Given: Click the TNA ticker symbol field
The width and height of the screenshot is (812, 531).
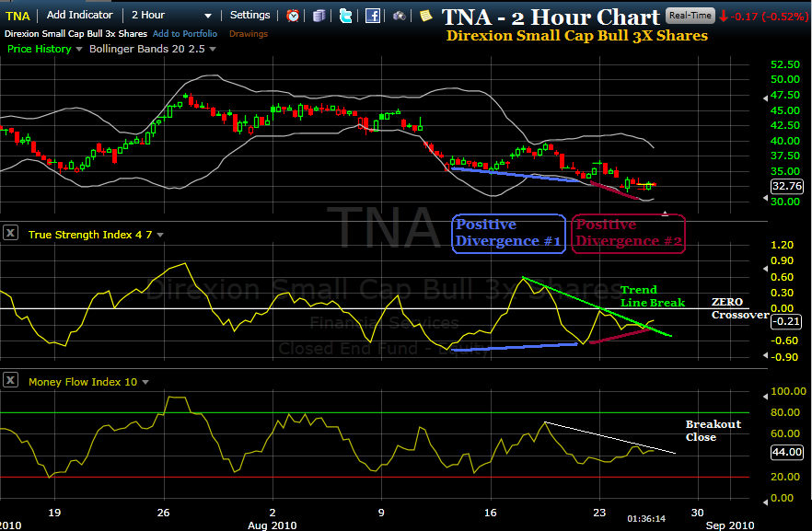Looking at the screenshot, I should point(17,16).
